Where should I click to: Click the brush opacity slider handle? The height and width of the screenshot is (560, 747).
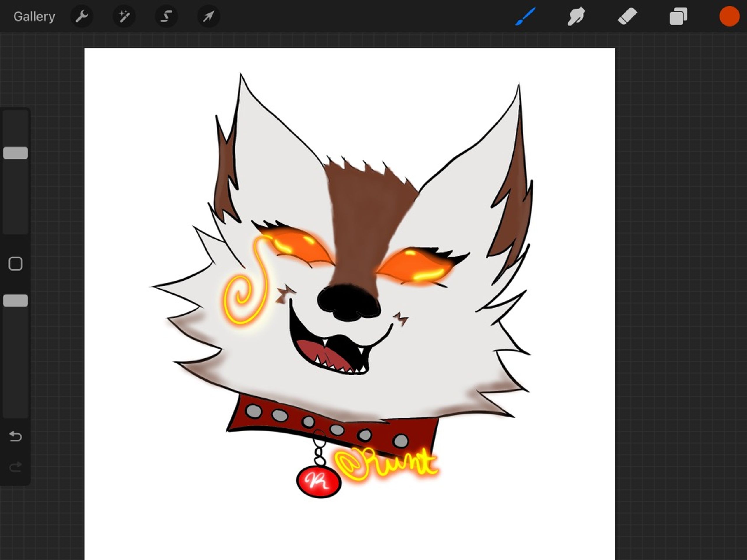(x=15, y=300)
